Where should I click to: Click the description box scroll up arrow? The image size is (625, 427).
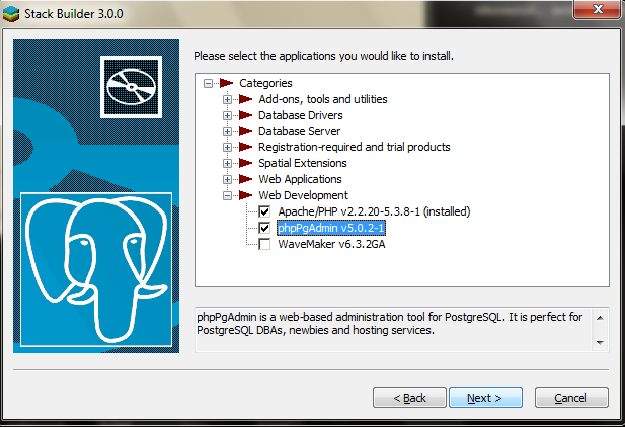tap(600, 318)
